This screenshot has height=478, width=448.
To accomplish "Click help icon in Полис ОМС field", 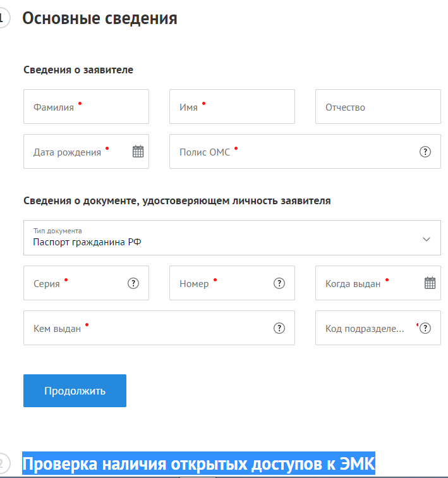I will pos(425,152).
